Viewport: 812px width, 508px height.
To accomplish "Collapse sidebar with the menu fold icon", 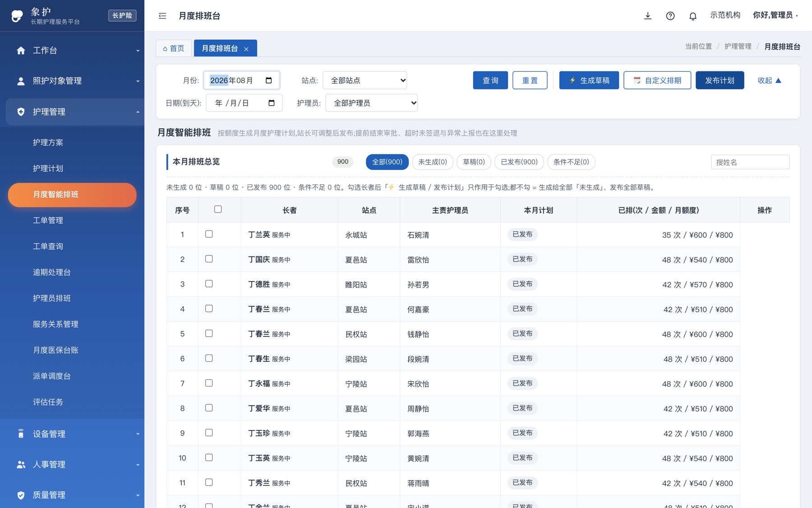I will 162,16.
